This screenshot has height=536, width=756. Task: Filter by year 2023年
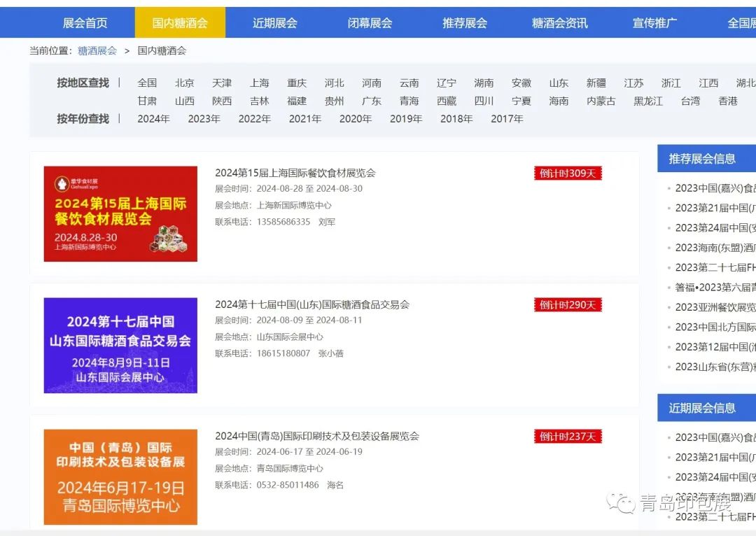point(204,119)
